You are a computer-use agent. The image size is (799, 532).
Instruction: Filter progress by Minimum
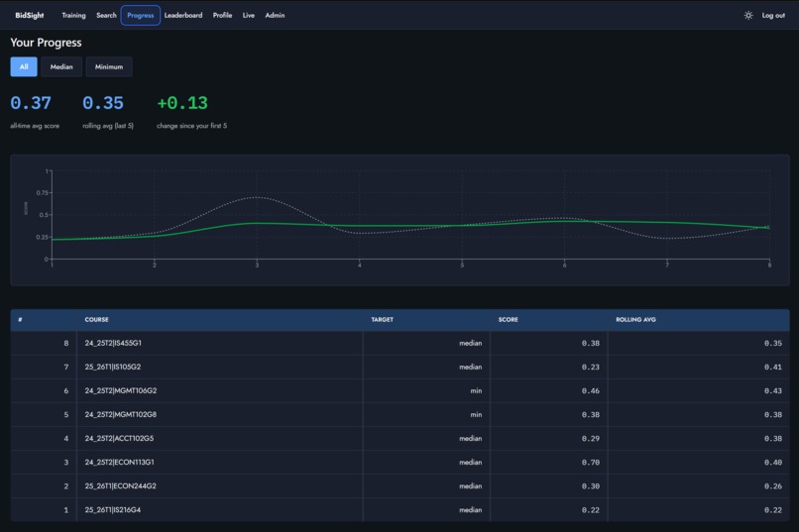(109, 66)
